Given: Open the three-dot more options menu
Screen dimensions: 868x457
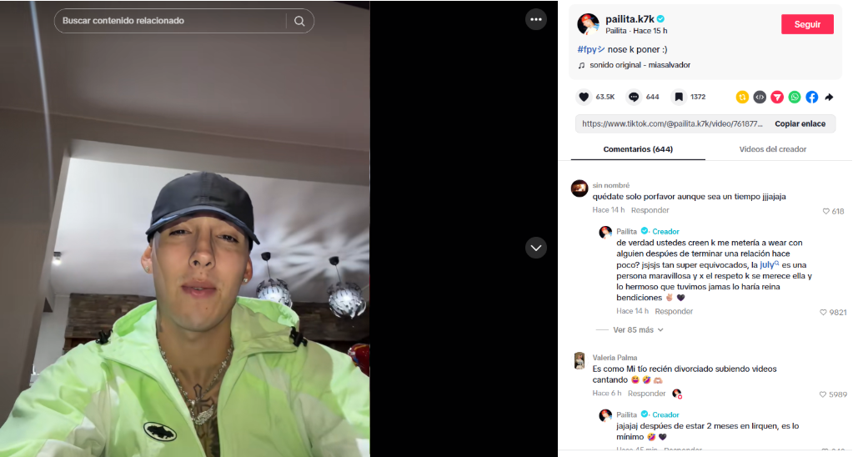Looking at the screenshot, I should [x=536, y=19].
